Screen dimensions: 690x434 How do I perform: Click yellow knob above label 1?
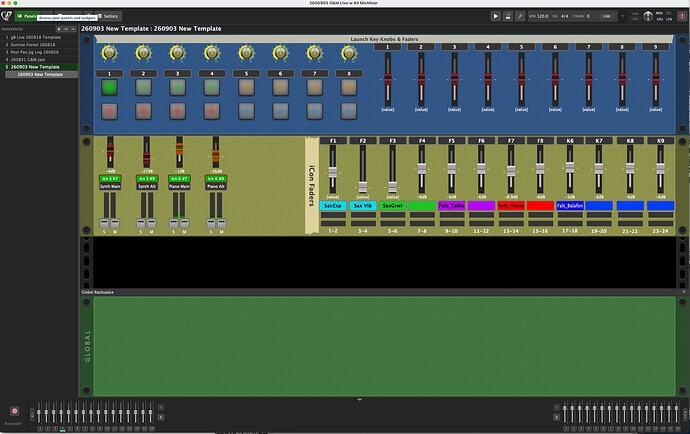coord(109,53)
